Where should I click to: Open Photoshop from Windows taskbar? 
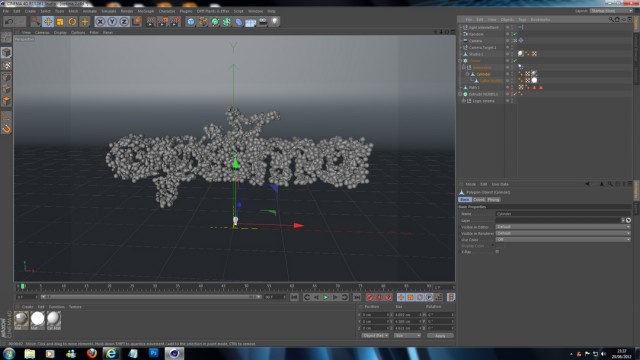(153, 353)
